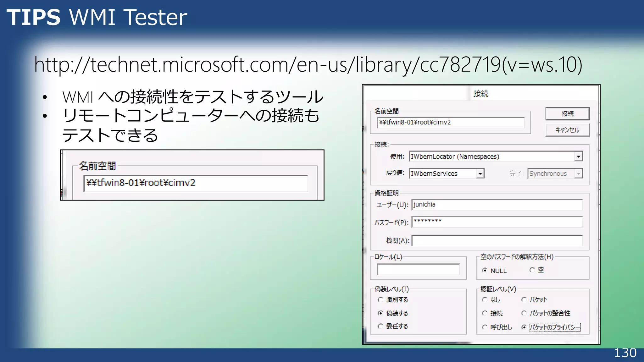Select the NULL radio button
The width and height of the screenshot is (644, 362).
click(485, 270)
